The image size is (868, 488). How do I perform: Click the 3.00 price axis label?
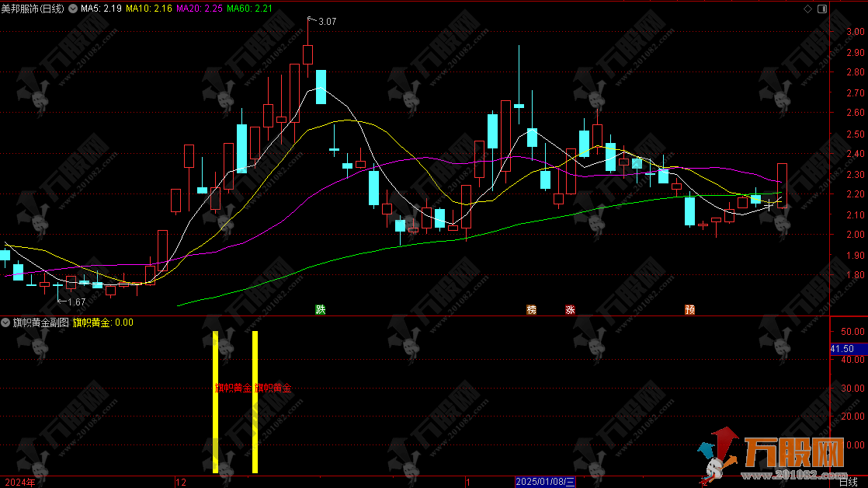pos(856,32)
